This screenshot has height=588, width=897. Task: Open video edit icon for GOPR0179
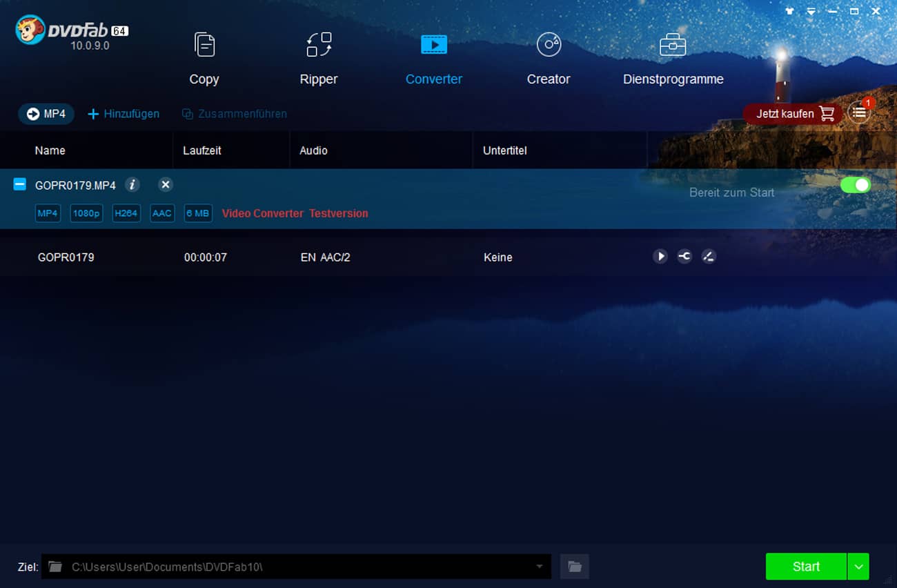pyautogui.click(x=709, y=257)
